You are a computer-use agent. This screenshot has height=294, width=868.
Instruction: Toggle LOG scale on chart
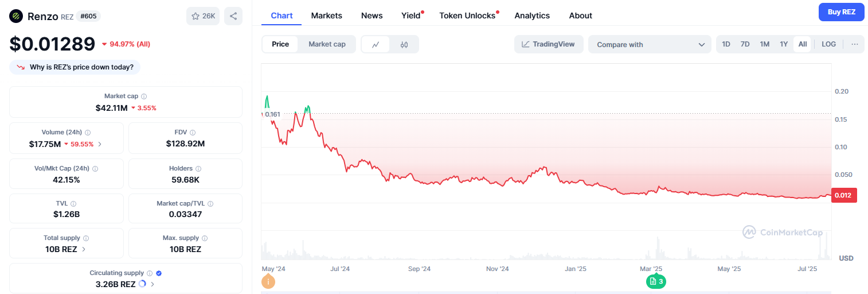click(828, 44)
